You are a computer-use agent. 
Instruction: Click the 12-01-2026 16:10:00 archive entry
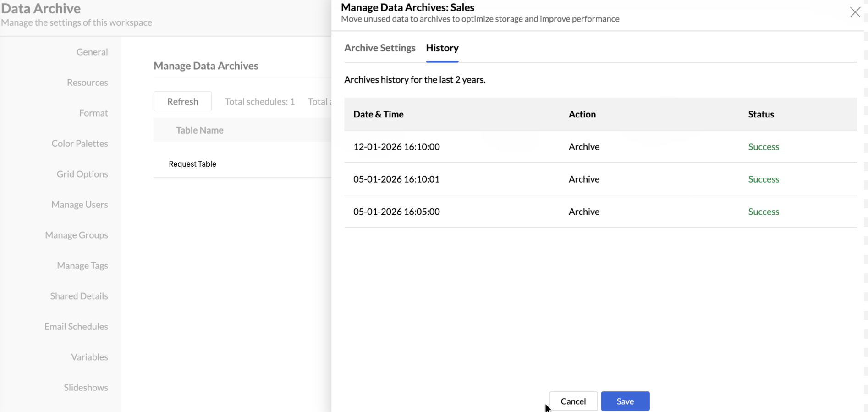click(396, 147)
